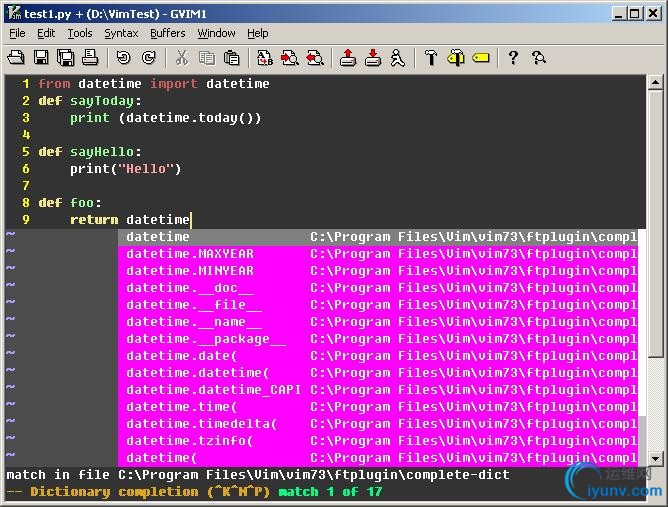668x507 pixels.
Task: Click the Cut scissors icon
Action: pyautogui.click(x=182, y=58)
